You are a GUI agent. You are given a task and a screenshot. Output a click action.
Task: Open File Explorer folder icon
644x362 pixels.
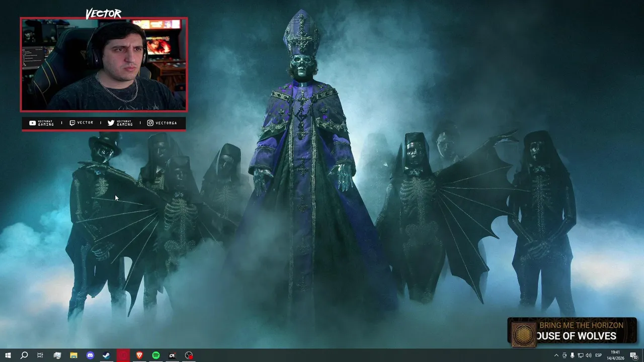click(73, 355)
